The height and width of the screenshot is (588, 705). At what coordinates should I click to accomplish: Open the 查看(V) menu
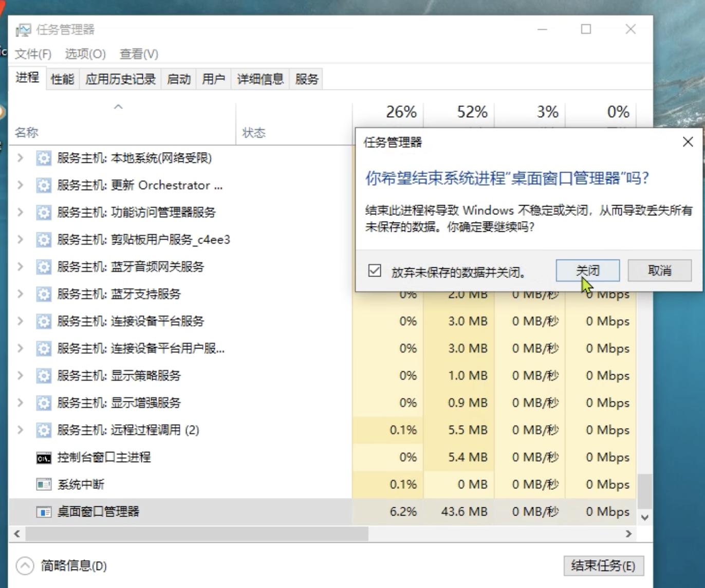[x=138, y=53]
